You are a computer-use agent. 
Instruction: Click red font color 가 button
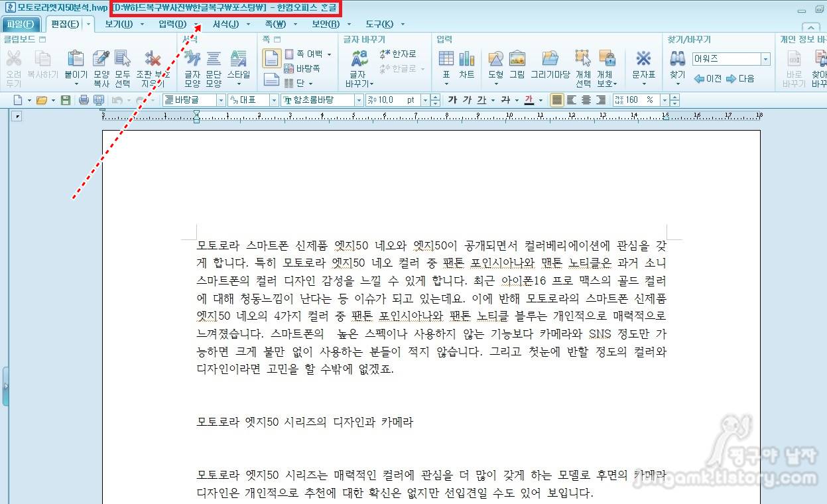click(x=529, y=100)
